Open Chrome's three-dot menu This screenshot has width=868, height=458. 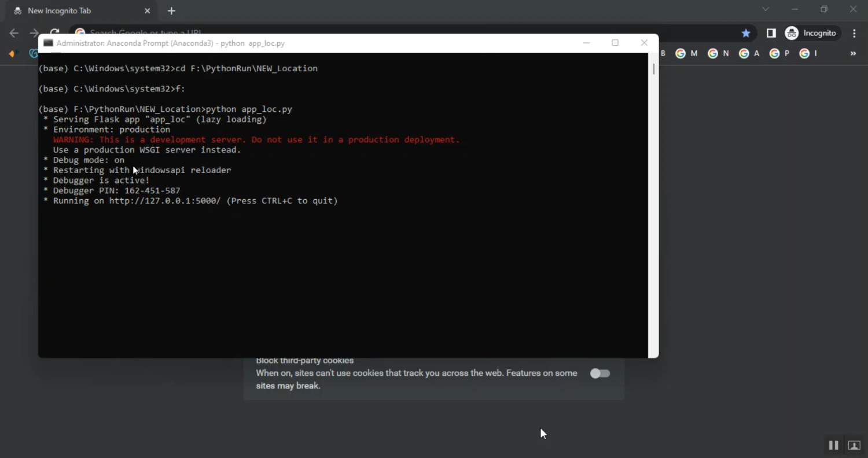tap(854, 33)
